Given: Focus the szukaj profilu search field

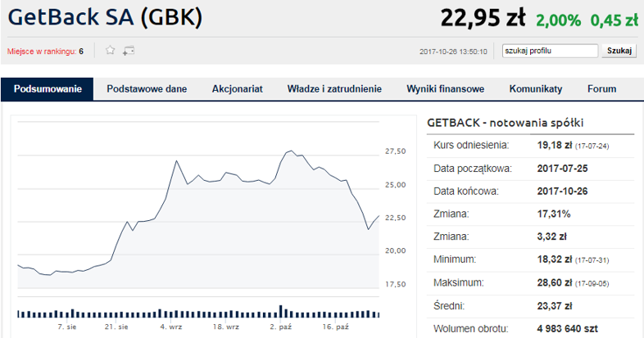Looking at the screenshot, I should pos(549,51).
